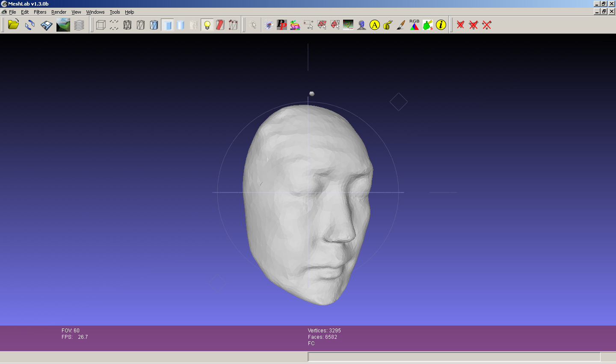Image resolution: width=616 pixels, height=364 pixels.
Task: Open the yellow info (i) tool
Action: (441, 25)
